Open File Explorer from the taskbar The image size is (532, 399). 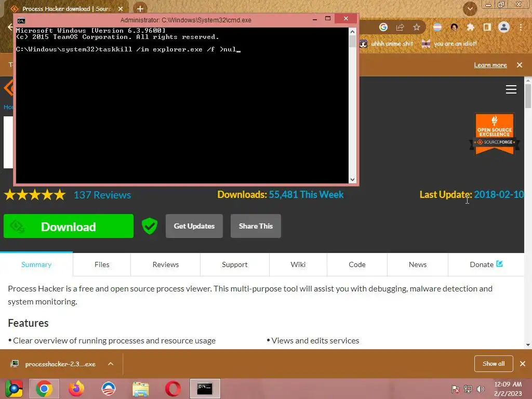click(x=140, y=389)
